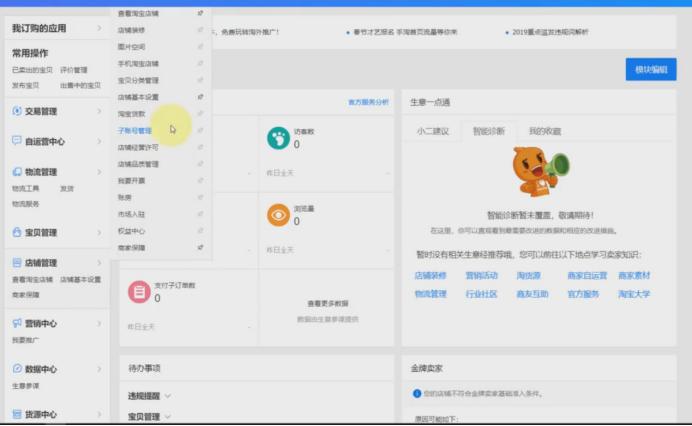Image resolution: width=692 pixels, height=426 pixels.
Task: Click the 交易管理 sidebar icon
Action: click(17, 111)
